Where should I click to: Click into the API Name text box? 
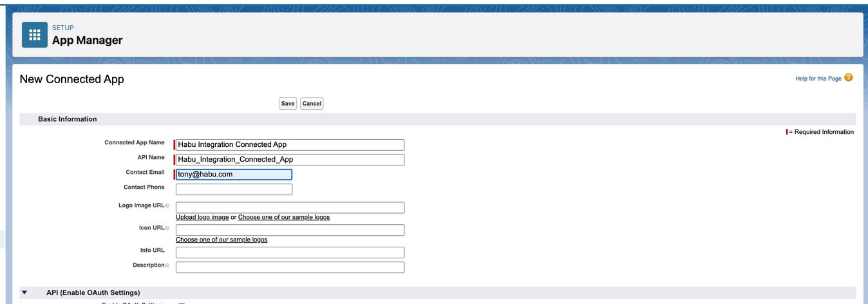point(290,160)
